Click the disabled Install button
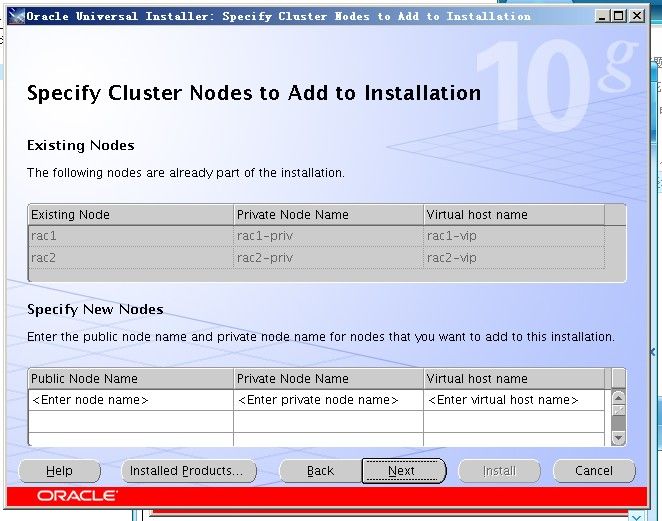The height and width of the screenshot is (521, 662). (499, 471)
